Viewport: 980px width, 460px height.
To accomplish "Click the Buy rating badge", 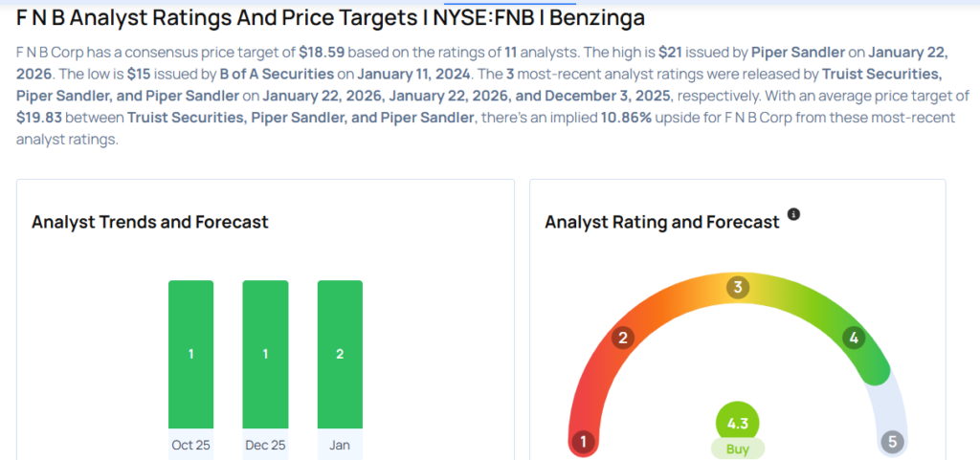I will [737, 448].
